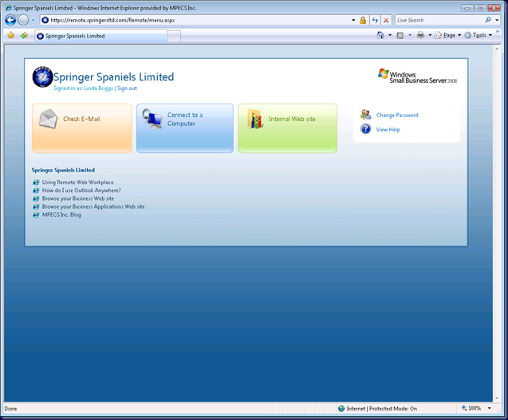Viewport: 508px width, 420px height.
Task: Open How do I use Outlook Anywhere link
Action: [x=81, y=190]
